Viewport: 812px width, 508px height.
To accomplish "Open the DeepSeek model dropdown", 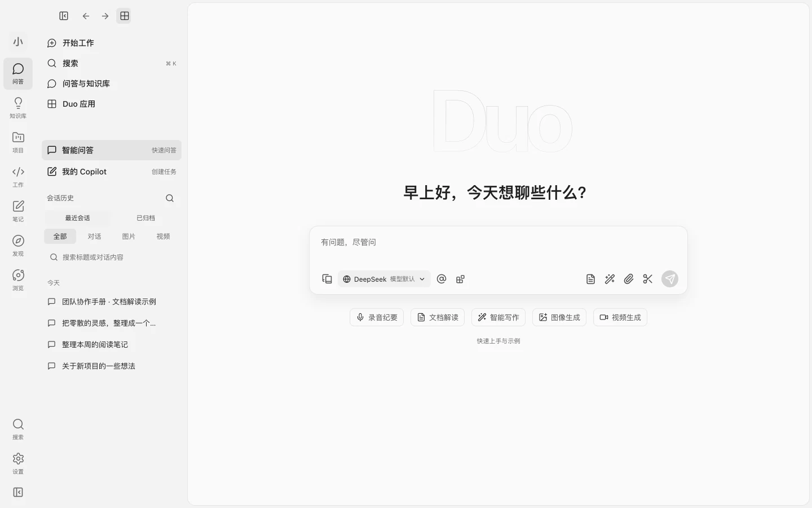I will (384, 279).
